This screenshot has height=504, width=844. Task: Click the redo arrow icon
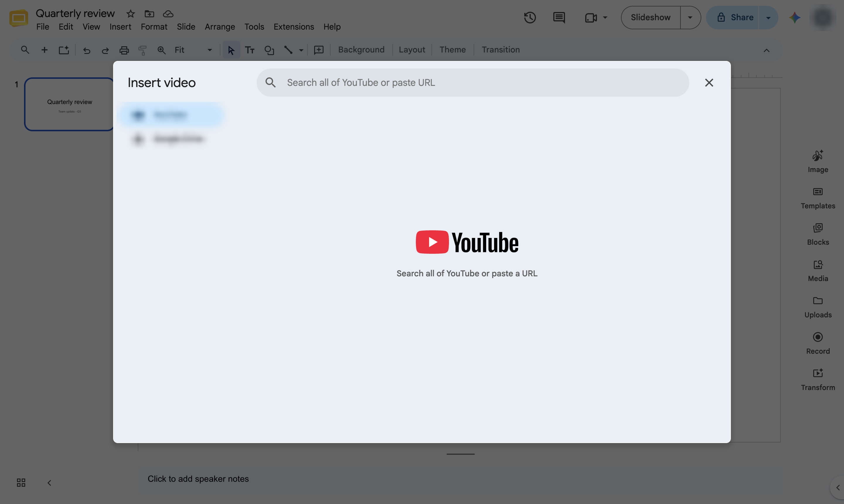point(105,50)
